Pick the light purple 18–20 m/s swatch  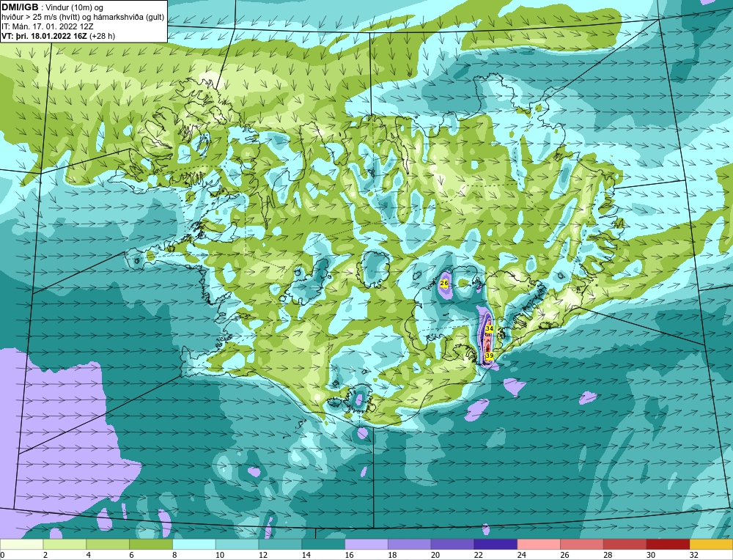tap(410, 544)
